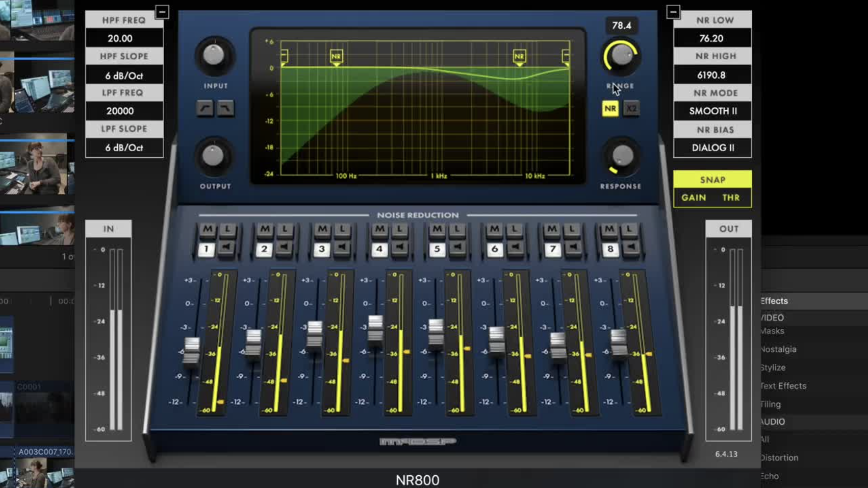The width and height of the screenshot is (868, 488).
Task: Mute band 5 with M button
Action: pyautogui.click(x=437, y=230)
